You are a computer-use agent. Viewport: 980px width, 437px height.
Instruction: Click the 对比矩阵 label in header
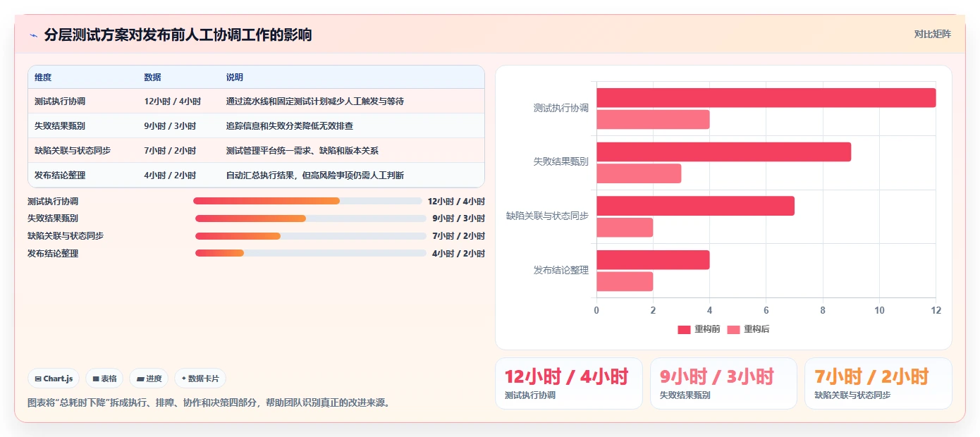click(932, 34)
